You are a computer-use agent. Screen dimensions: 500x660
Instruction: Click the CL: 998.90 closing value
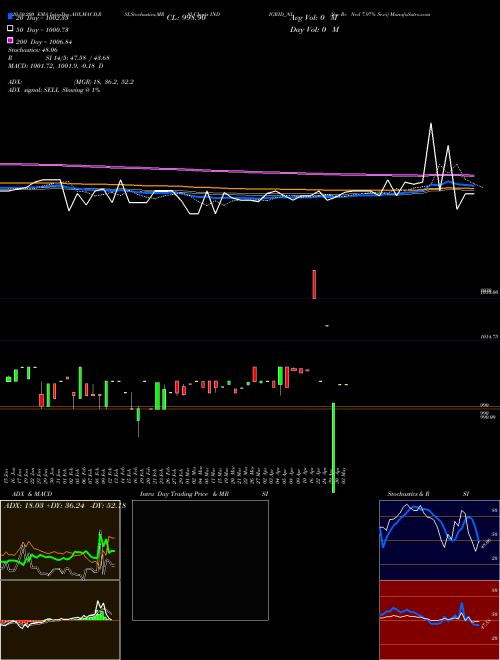pos(186,18)
